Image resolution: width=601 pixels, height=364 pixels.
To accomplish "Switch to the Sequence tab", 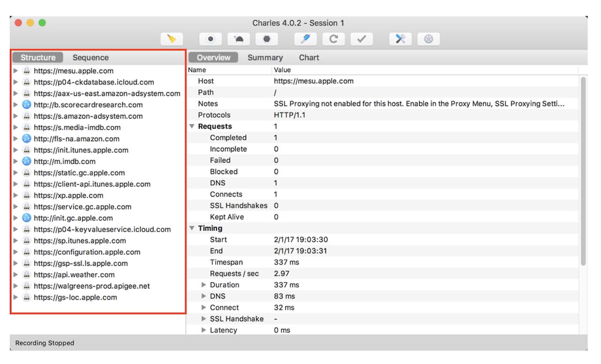I will (90, 57).
